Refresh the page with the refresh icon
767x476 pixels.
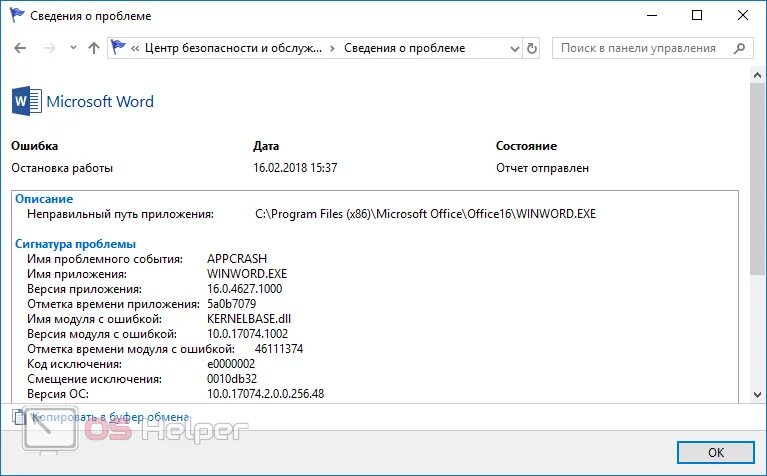(532, 48)
